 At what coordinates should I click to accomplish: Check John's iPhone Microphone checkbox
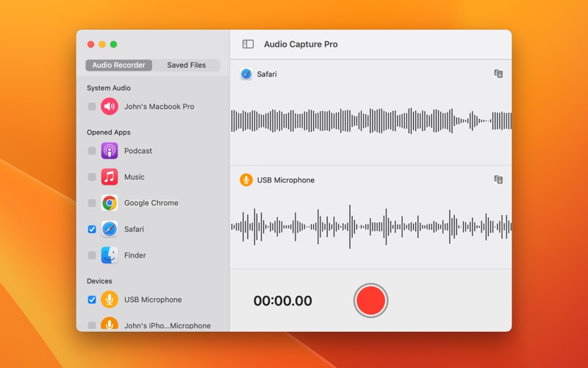click(x=92, y=325)
